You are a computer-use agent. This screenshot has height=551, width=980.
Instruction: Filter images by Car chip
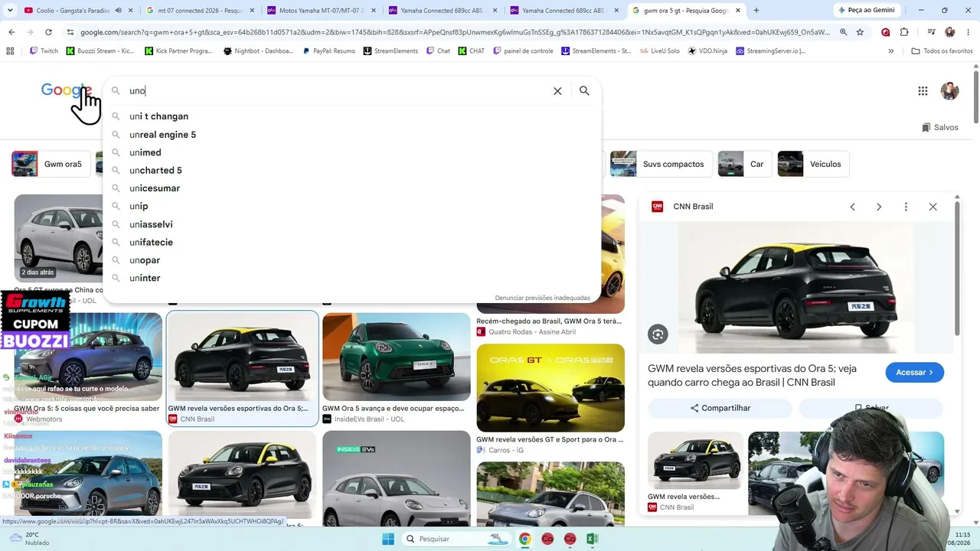click(744, 164)
